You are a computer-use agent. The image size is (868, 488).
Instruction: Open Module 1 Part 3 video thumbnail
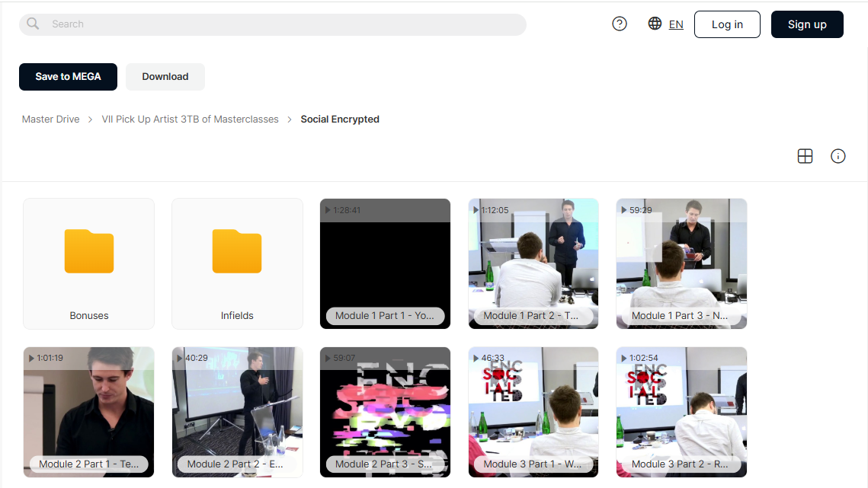pos(681,264)
